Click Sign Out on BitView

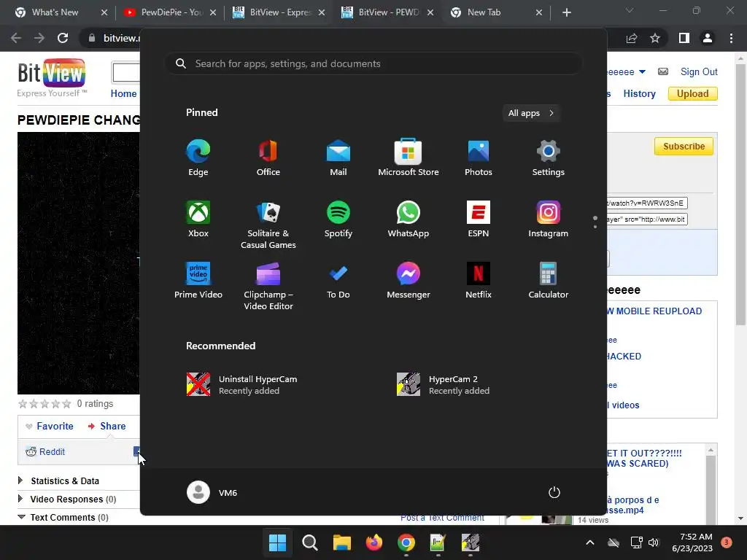[x=699, y=72]
